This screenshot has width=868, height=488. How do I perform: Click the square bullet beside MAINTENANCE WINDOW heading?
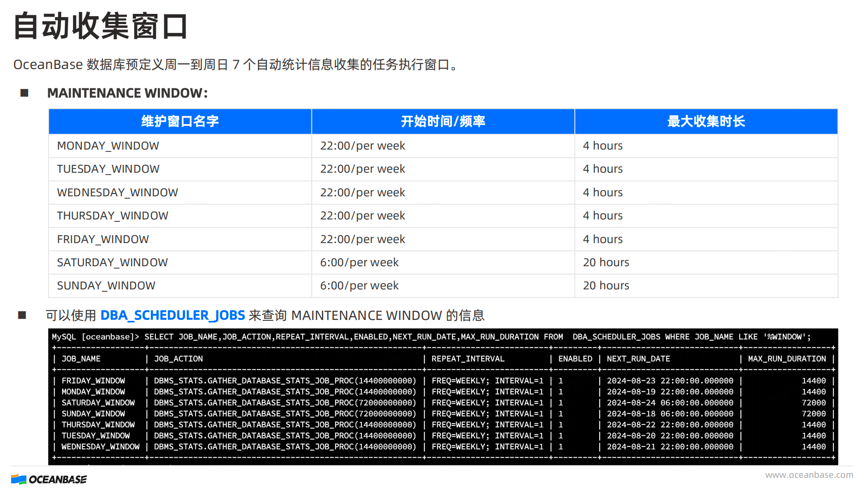pyautogui.click(x=25, y=93)
